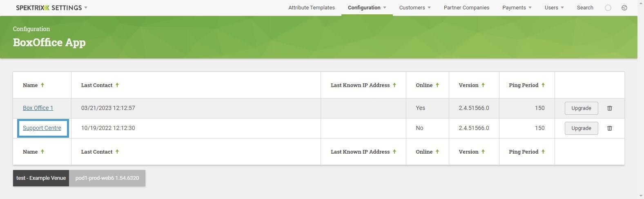The image size is (644, 199).
Task: Sort by Last Contact in bottom header
Action: pos(100,152)
